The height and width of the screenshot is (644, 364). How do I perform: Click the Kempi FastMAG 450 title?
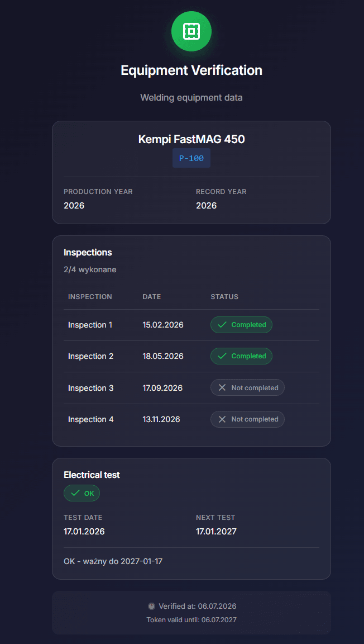191,139
